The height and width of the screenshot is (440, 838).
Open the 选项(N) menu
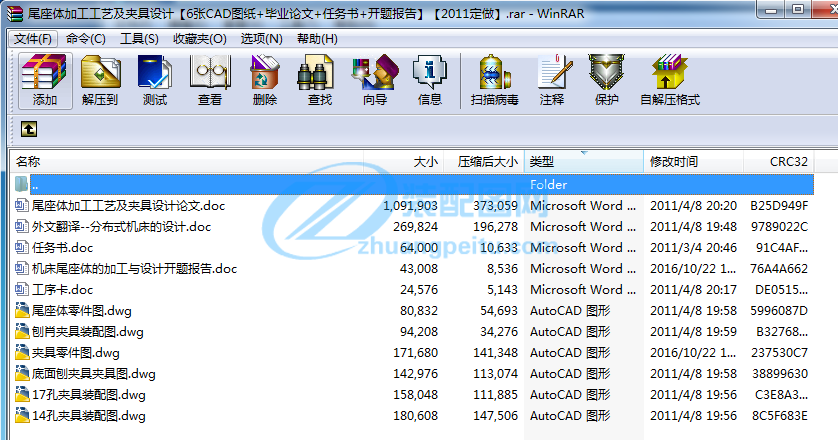point(261,38)
